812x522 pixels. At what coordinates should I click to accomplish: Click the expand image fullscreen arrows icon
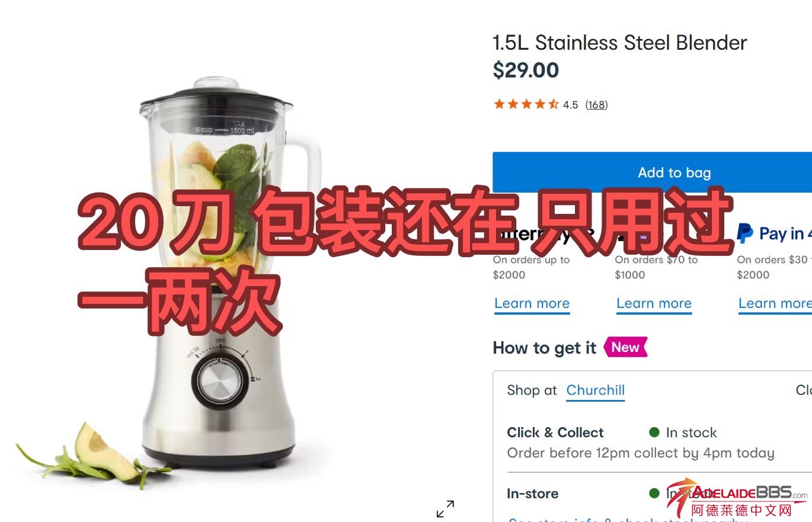click(x=445, y=509)
